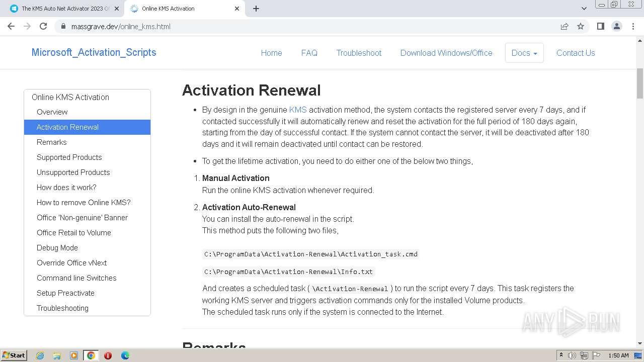
Task: Open Contact Us in the navbar
Action: 576,53
